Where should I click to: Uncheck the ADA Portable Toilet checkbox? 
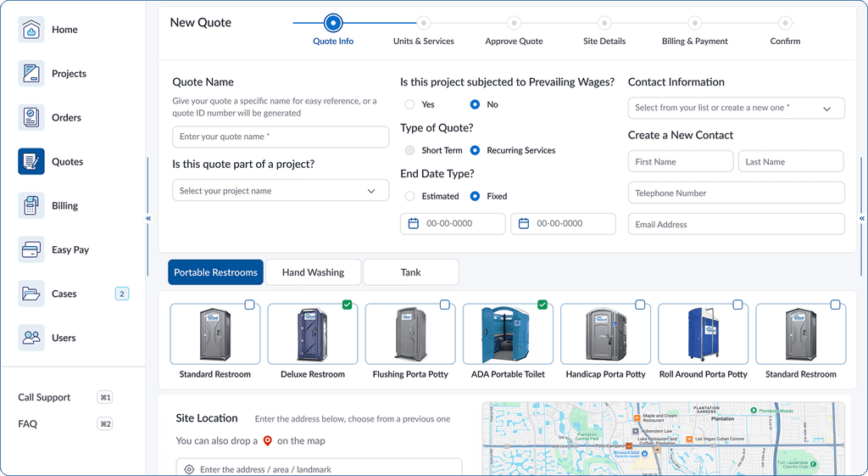coord(542,305)
